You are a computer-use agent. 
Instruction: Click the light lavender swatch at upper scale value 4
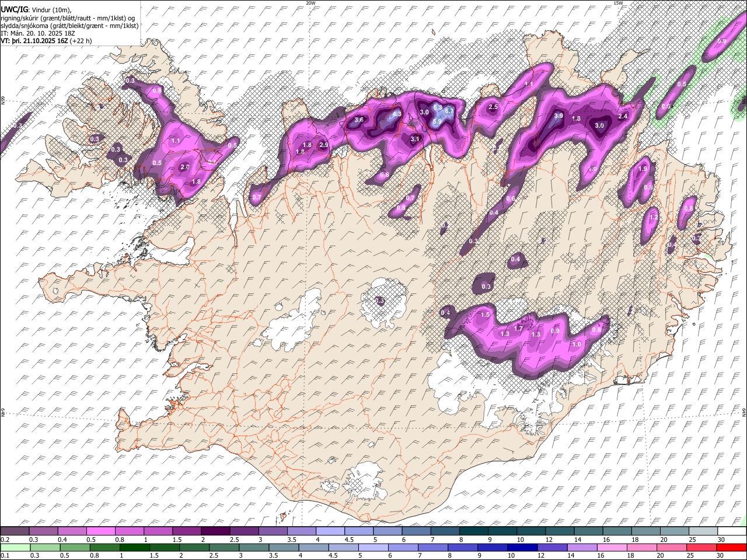pos(330,531)
